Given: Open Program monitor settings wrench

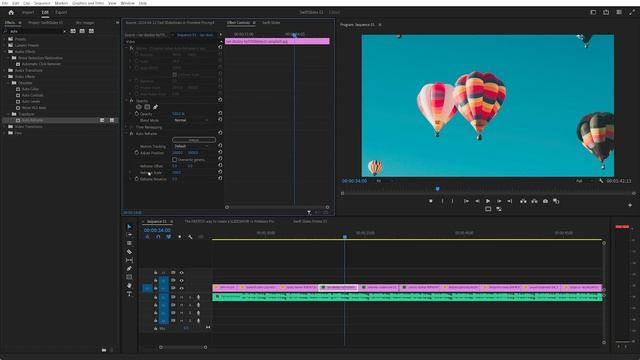Looking at the screenshot, I should click(601, 181).
